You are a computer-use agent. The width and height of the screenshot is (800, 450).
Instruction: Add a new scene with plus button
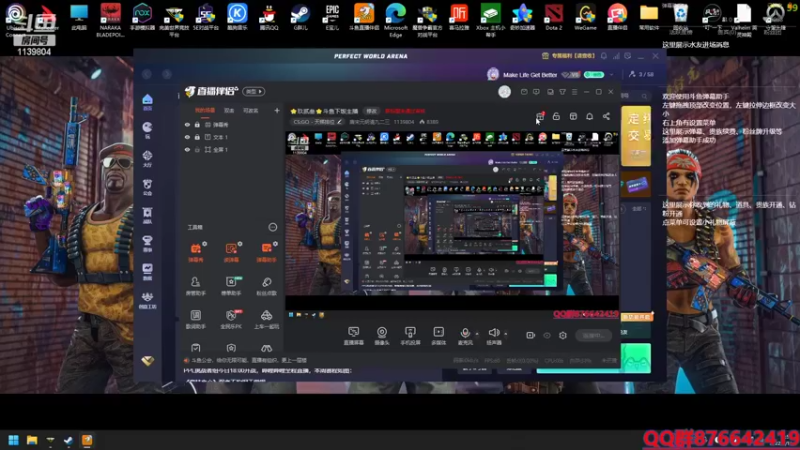(277, 110)
